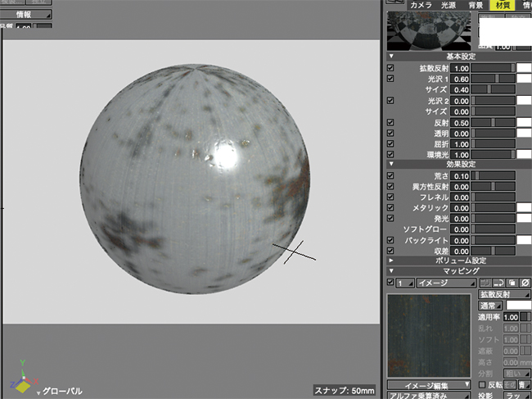Toggle the バックライト checkbox
The image size is (532, 399).
click(x=390, y=240)
